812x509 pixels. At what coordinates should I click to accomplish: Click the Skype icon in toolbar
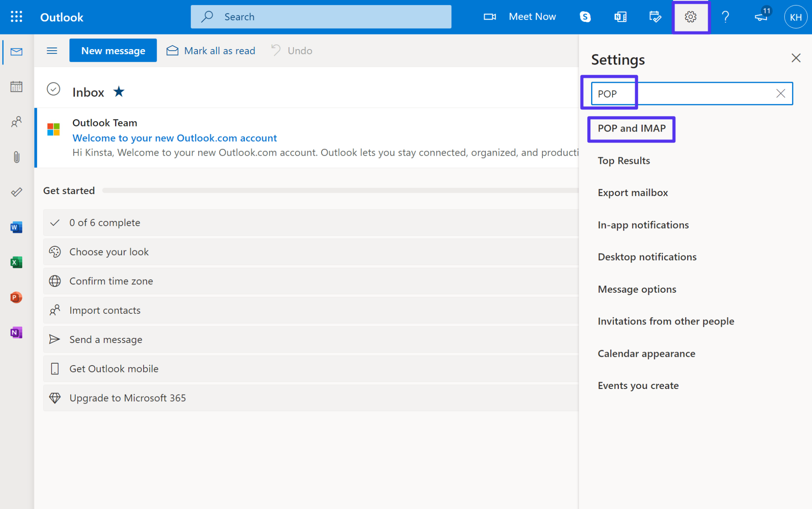coord(584,16)
